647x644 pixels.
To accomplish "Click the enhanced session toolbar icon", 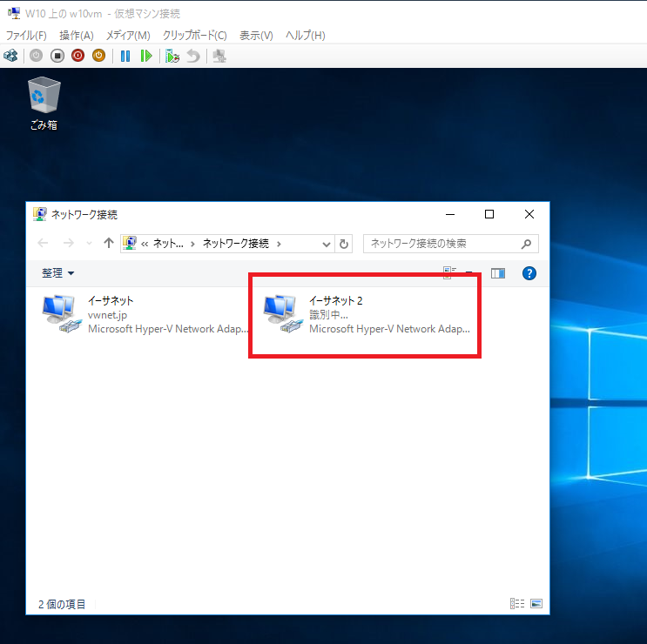I will point(219,56).
